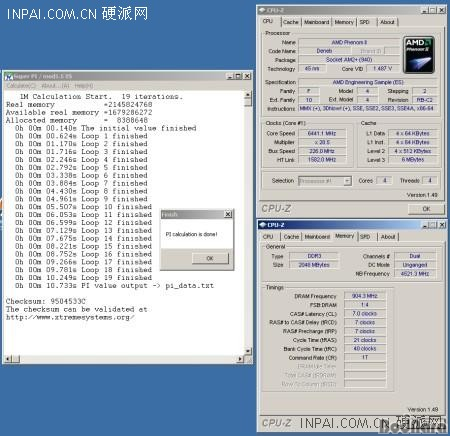
Task: Click the Package value Socket AM2+ (940)
Action: point(349,60)
